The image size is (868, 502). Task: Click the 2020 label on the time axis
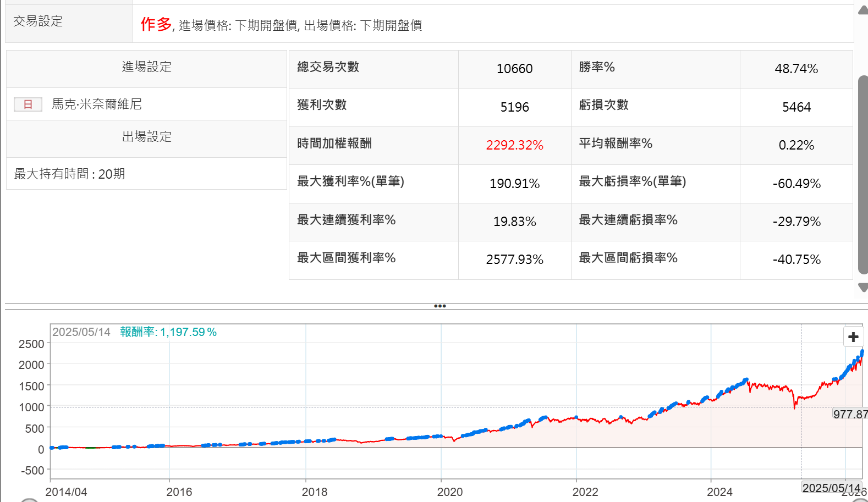click(449, 492)
